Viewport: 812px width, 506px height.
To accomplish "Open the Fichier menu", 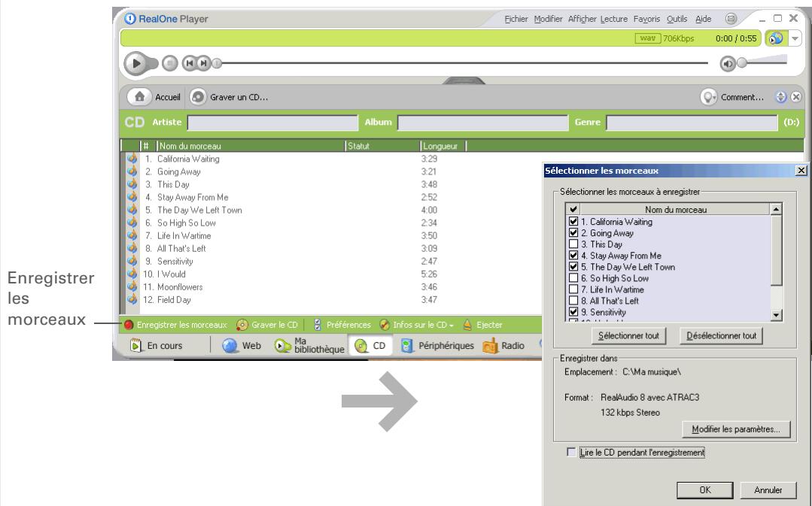I will pos(516,19).
